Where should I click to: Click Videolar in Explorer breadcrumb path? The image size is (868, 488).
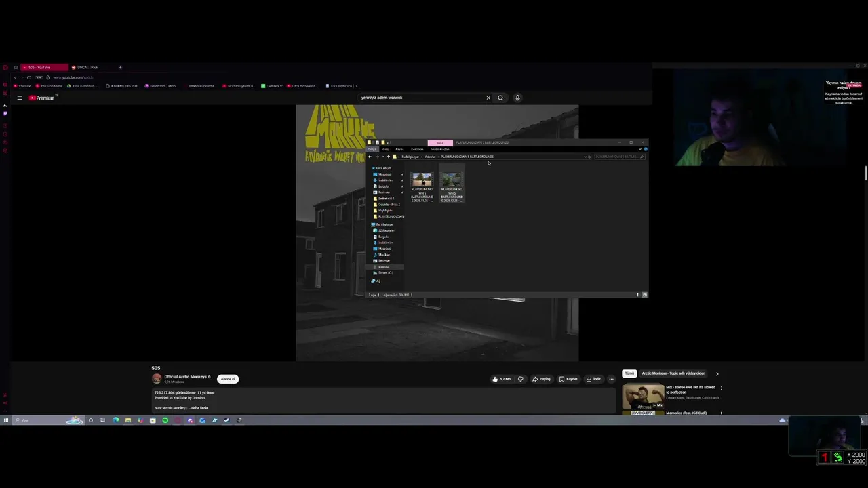tap(430, 157)
